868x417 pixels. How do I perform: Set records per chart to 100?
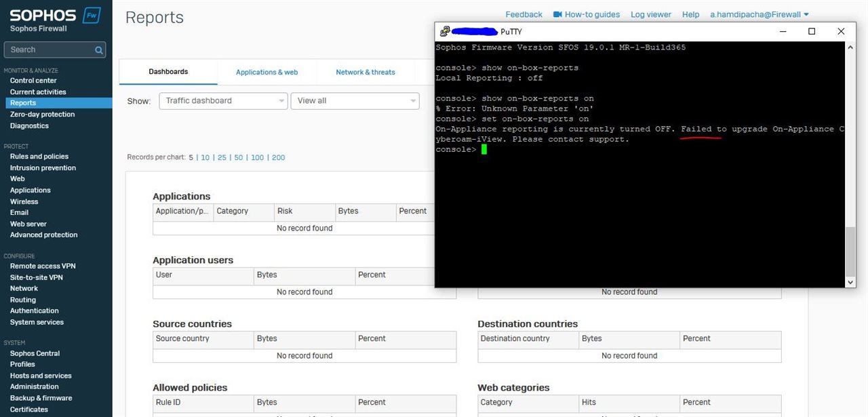pos(257,157)
